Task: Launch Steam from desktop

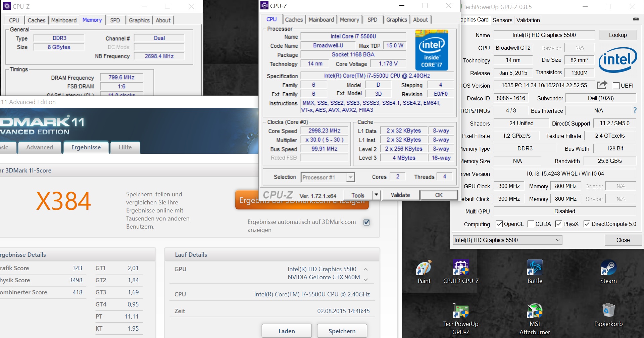Action: 608,272
